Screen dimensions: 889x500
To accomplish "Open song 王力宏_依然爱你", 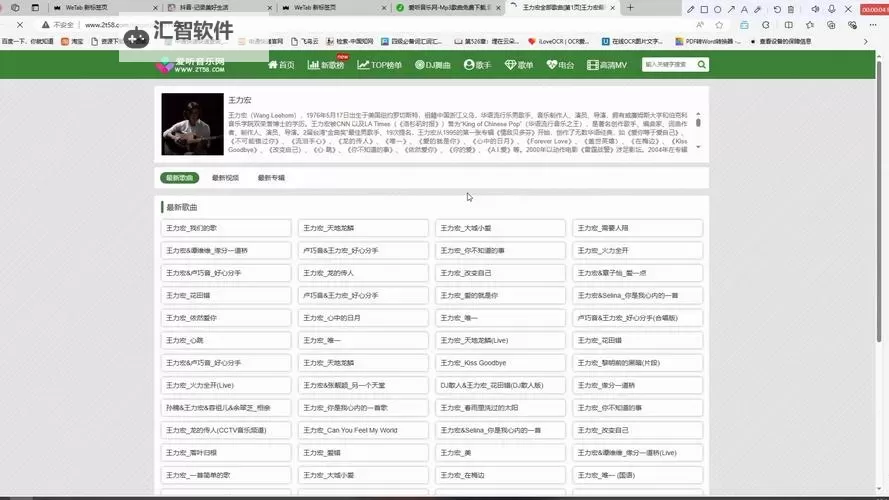I will pos(226,318).
